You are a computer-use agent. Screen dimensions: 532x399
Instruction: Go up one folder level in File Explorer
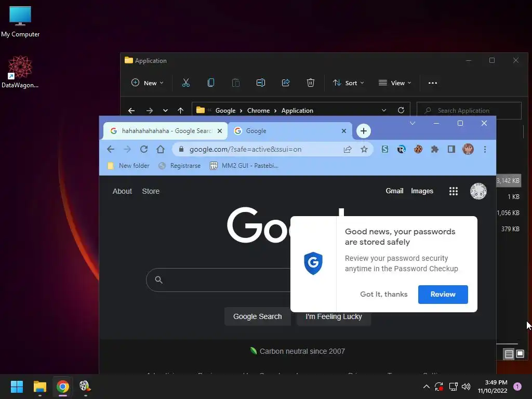point(180,111)
